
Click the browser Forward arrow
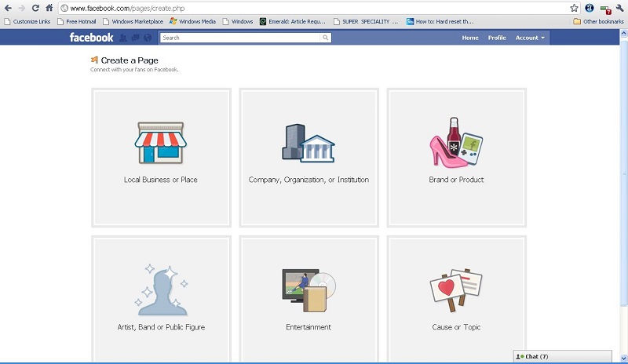coord(22,8)
